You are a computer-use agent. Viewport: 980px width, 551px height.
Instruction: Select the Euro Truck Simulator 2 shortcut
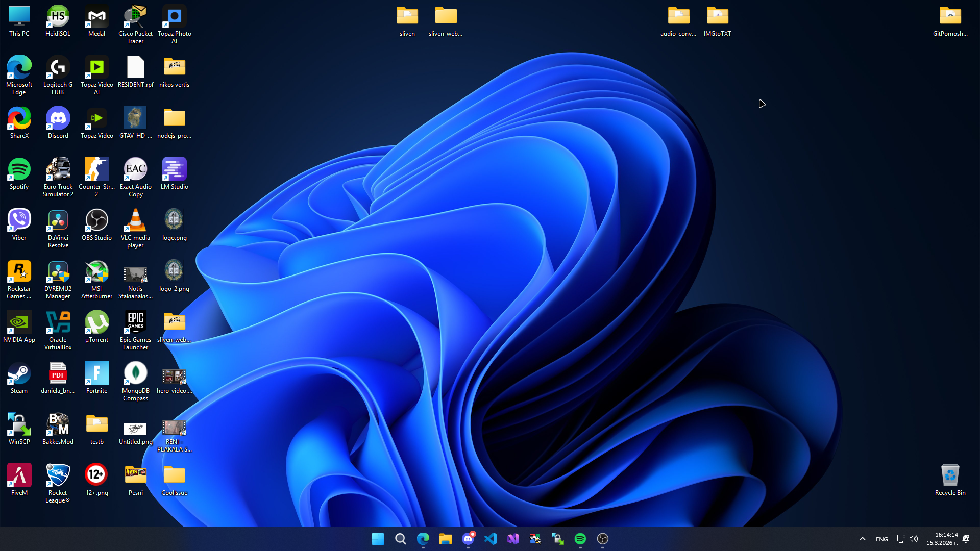coord(58,178)
